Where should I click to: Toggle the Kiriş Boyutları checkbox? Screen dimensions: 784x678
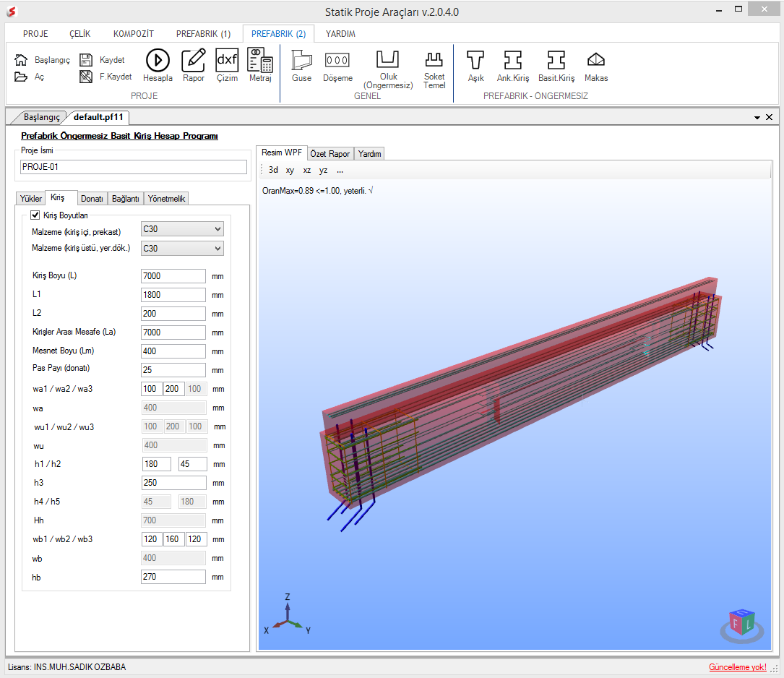(35, 215)
